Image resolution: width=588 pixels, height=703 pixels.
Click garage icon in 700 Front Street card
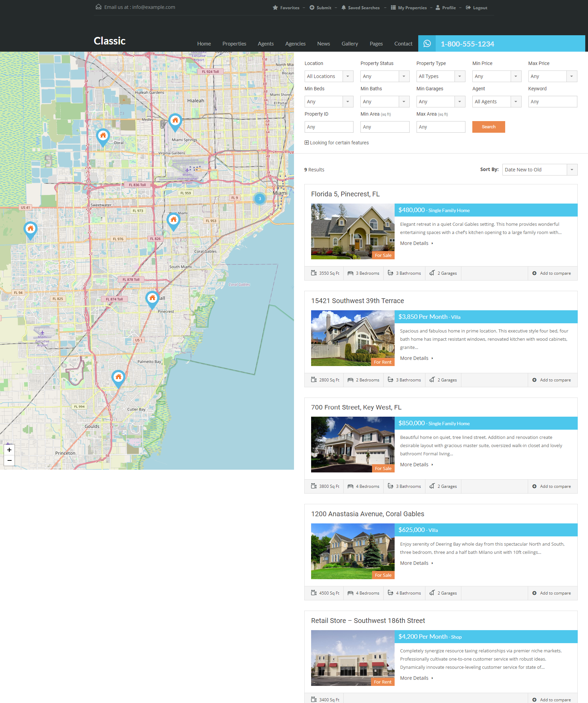pyautogui.click(x=432, y=486)
